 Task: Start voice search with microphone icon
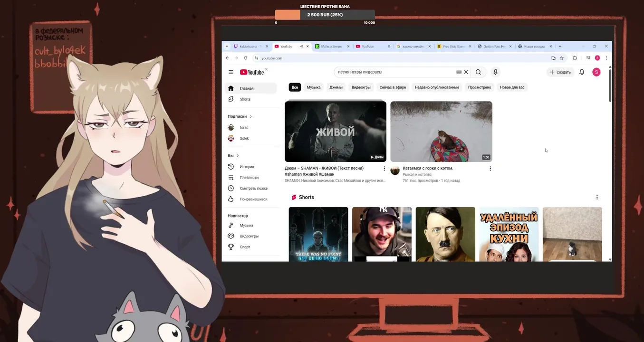click(495, 72)
